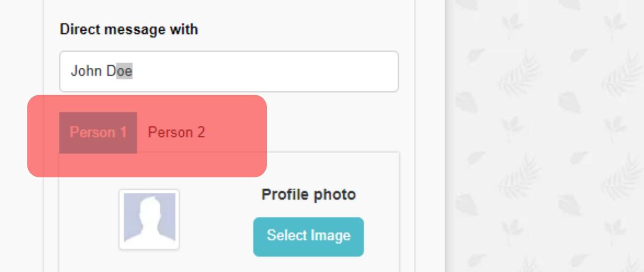Open the Person 1 tab

pyautogui.click(x=98, y=132)
